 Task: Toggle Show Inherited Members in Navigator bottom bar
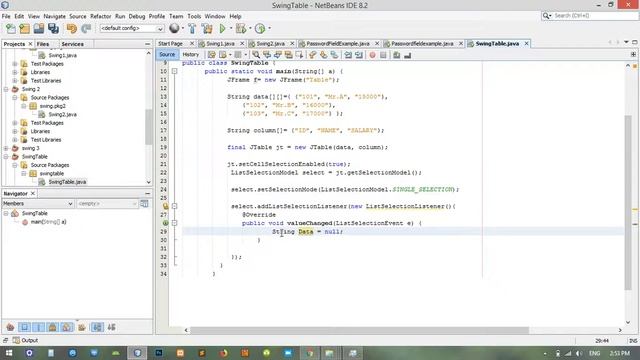11,327
